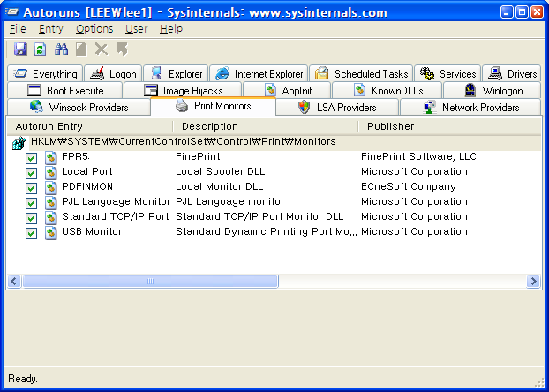
Task: Open the Help menu
Action: [x=171, y=29]
